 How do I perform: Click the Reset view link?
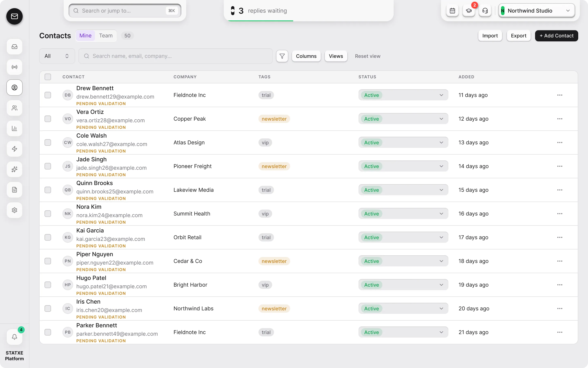(x=367, y=56)
